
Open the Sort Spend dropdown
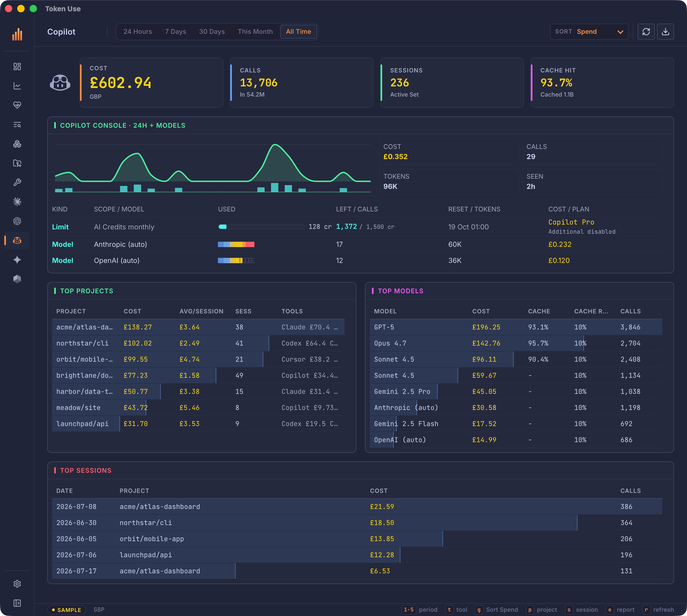[589, 31]
